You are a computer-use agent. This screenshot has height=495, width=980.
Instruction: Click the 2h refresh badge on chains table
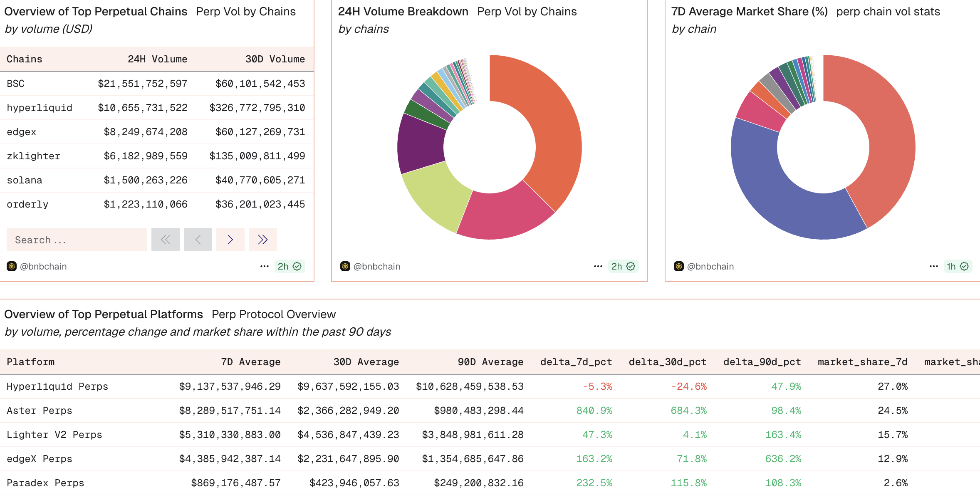(x=290, y=266)
